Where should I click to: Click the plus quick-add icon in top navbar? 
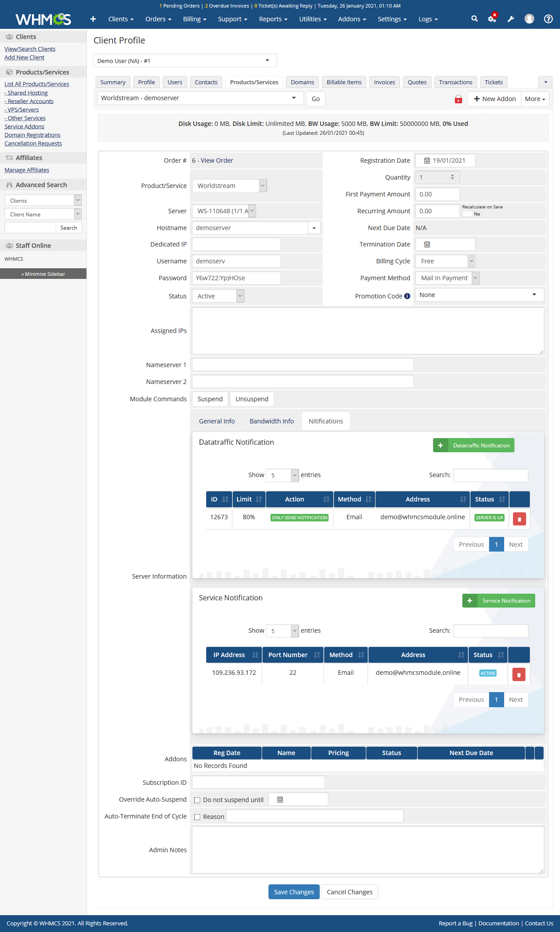93,19
